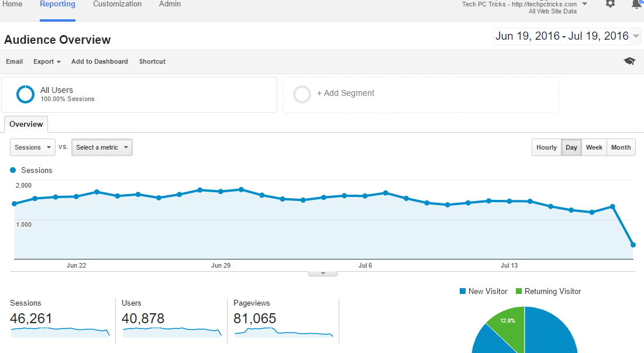
Task: Click the Pageviews total 81,065
Action: (254, 319)
